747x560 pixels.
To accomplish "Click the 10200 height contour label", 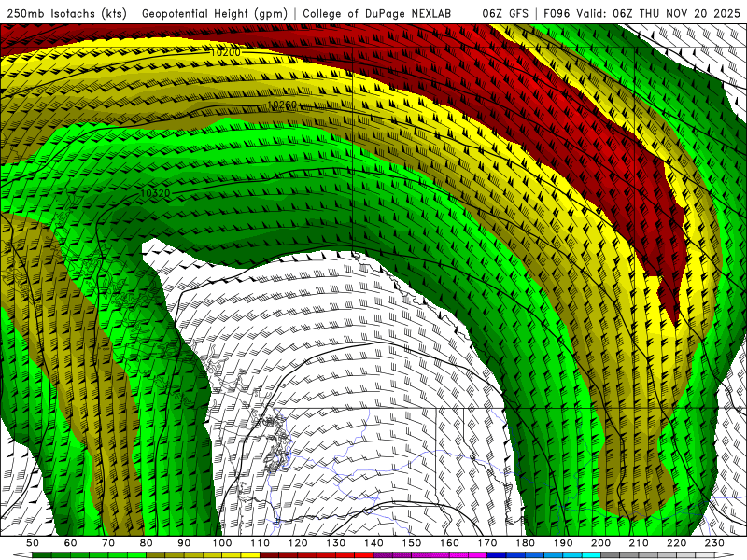I will (x=226, y=52).
